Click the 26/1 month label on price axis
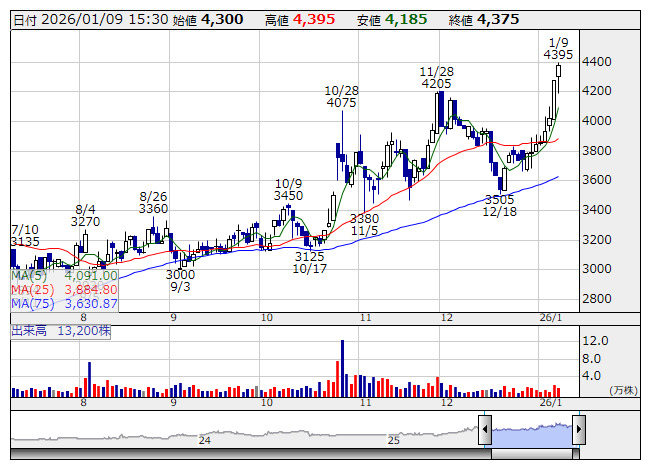This screenshot has width=653, height=470. (x=551, y=318)
